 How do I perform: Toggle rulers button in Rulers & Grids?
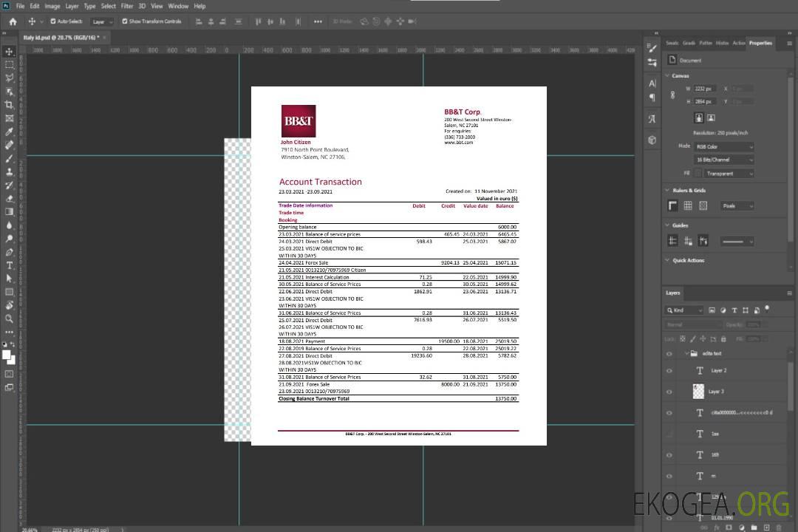pos(672,205)
